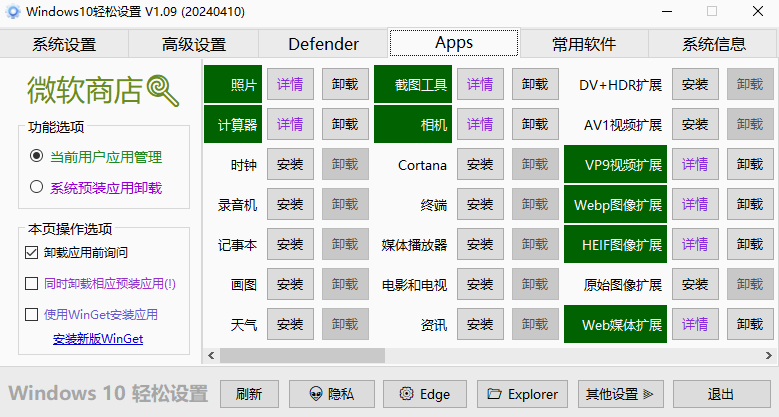Uncheck 卸载应用前询问 checkbox
This screenshot has width=779, height=417.
[x=32, y=252]
